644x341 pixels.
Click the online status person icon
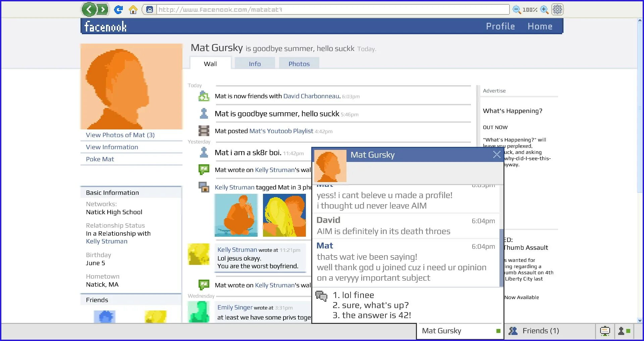point(624,331)
